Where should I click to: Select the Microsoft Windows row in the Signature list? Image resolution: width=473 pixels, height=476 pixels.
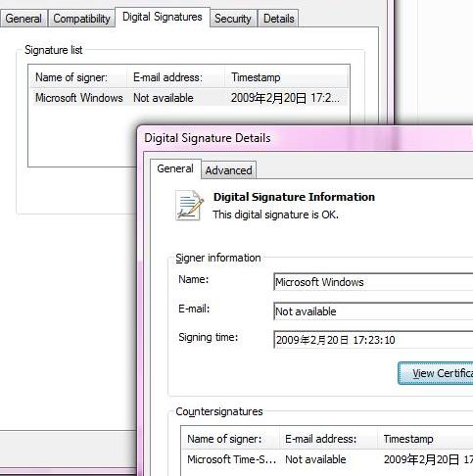(x=189, y=98)
